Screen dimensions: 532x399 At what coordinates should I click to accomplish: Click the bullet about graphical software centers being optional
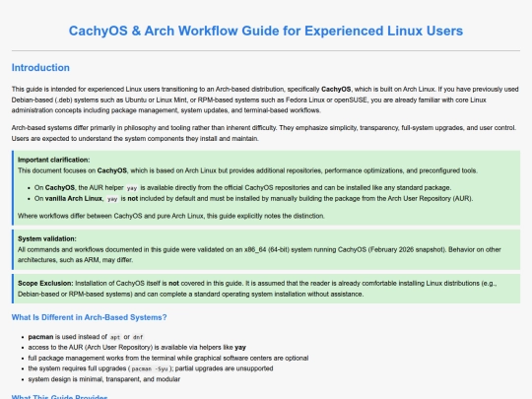[x=168, y=359]
